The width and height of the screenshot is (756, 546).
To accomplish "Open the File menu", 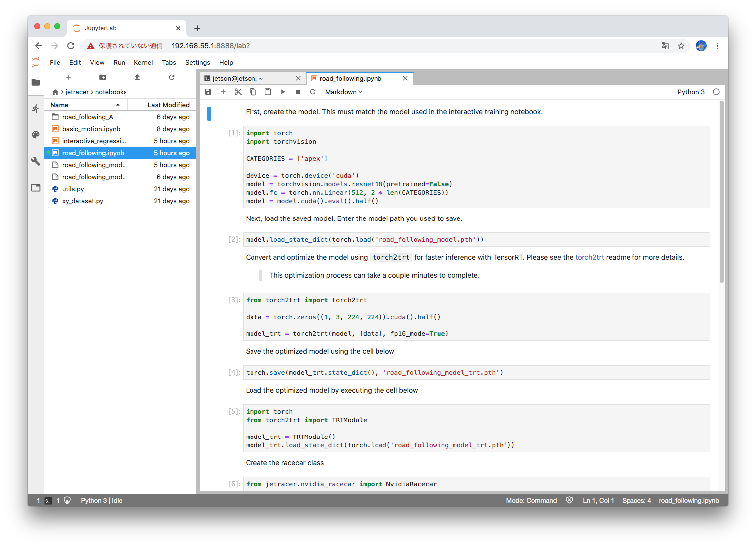I will (55, 62).
